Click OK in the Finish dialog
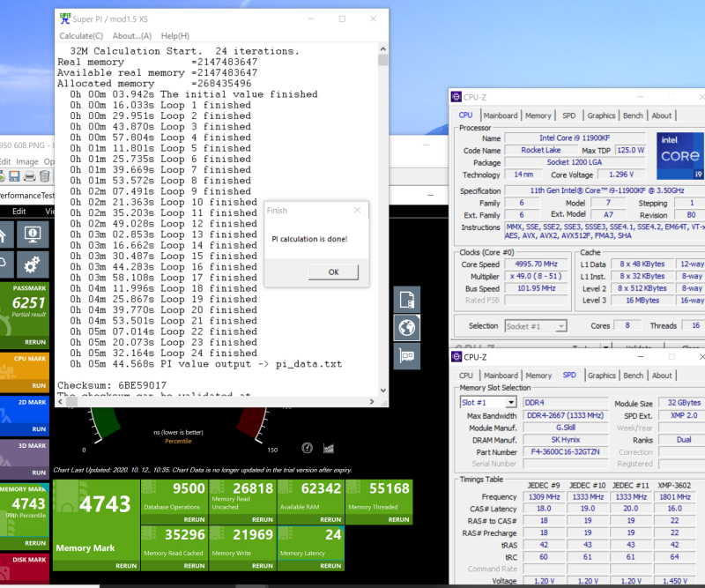 [333, 272]
